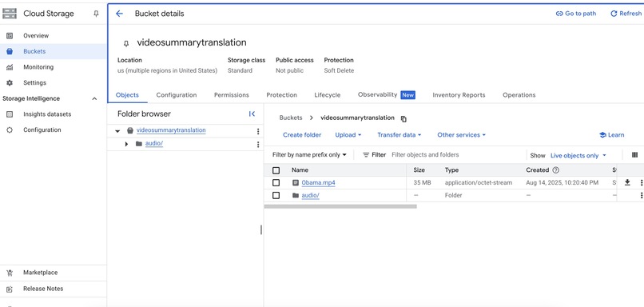Switch to the Permissions tab
The height and width of the screenshot is (307, 644).
pos(232,95)
